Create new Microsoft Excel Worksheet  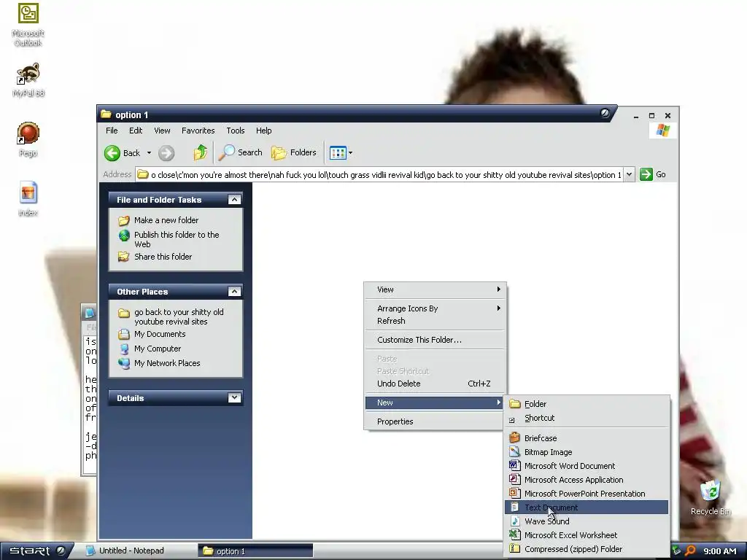tap(587, 534)
